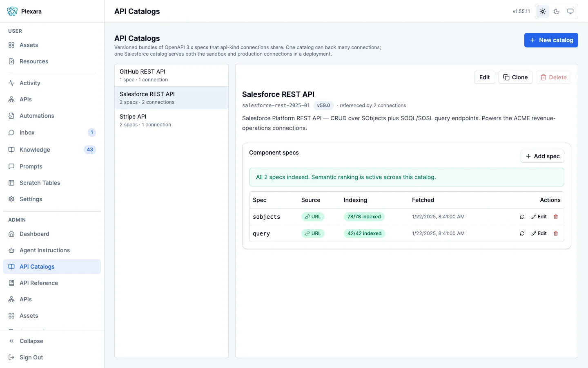Select GitHub REST API catalog
This screenshot has height=368, width=588.
tap(171, 75)
